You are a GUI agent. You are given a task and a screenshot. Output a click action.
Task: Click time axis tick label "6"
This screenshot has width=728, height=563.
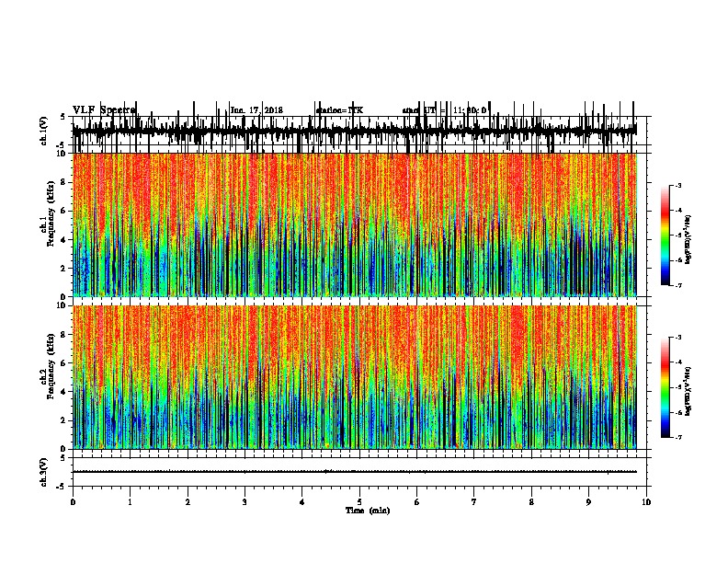[x=417, y=502]
